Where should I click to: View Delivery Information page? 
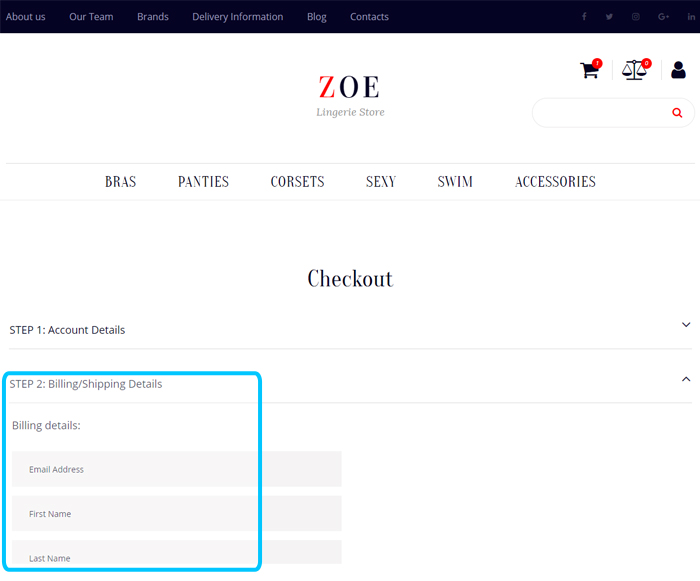[238, 17]
